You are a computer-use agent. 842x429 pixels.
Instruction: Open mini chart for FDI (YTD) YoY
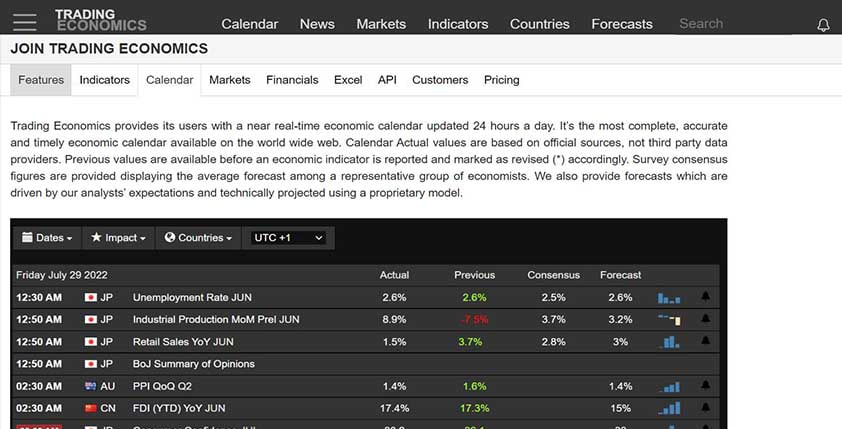[669, 409]
